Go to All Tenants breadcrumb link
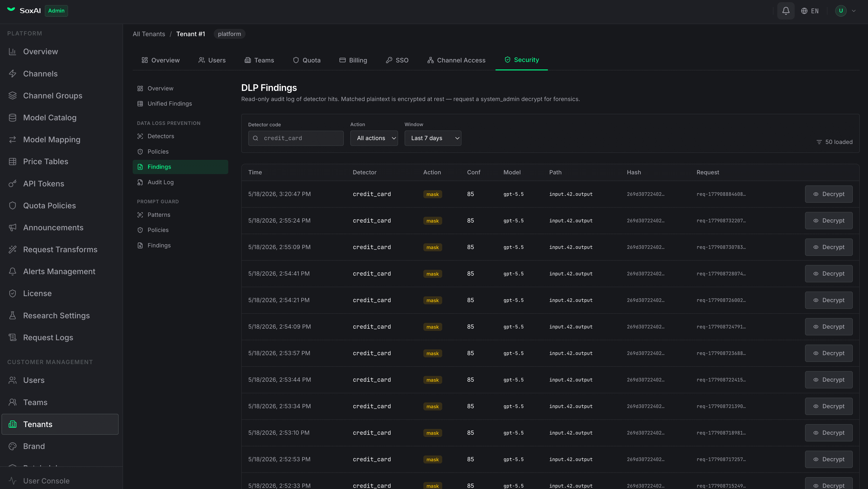 (149, 34)
